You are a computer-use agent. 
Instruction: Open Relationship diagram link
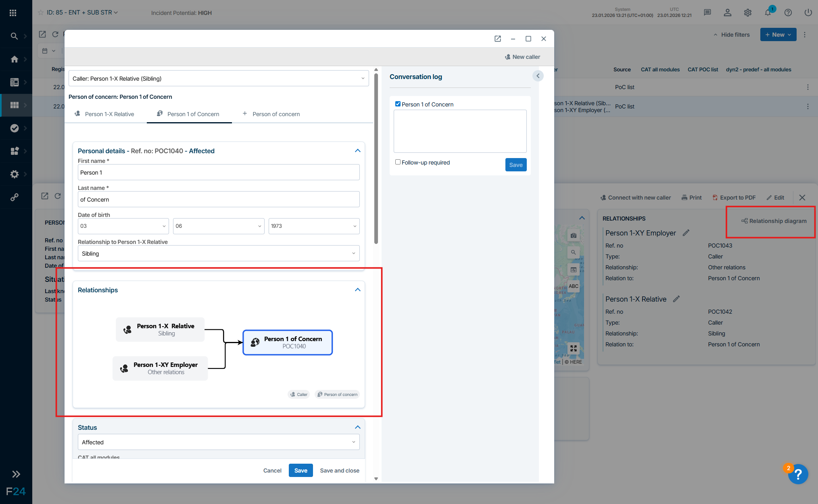(774, 221)
